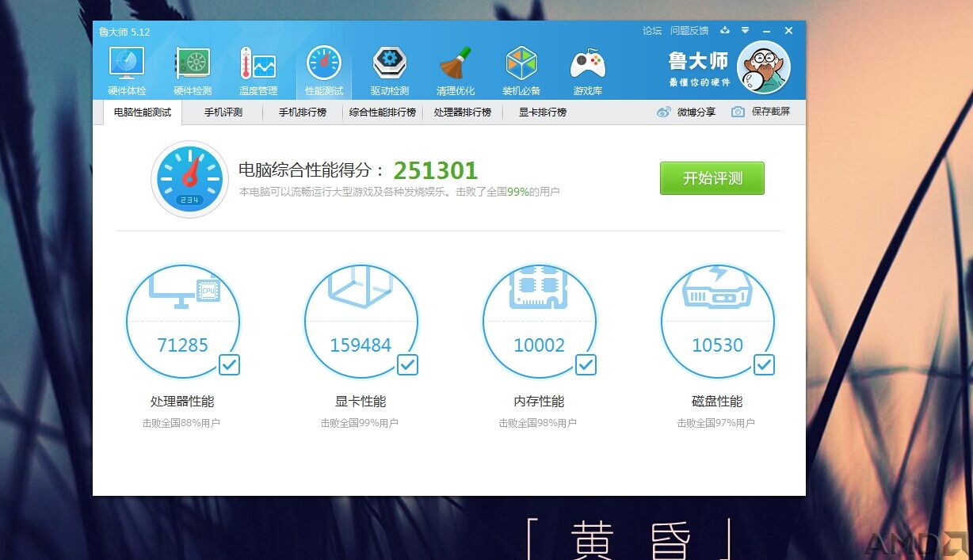Click the 鲁大师 最懂你的硬件 logo
This screenshot has width=973, height=560.
698,68
